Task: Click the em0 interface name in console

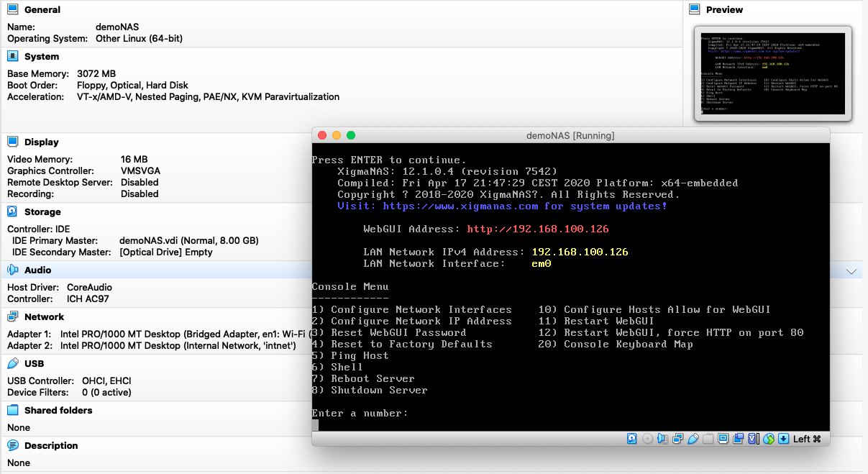Action: [x=542, y=263]
